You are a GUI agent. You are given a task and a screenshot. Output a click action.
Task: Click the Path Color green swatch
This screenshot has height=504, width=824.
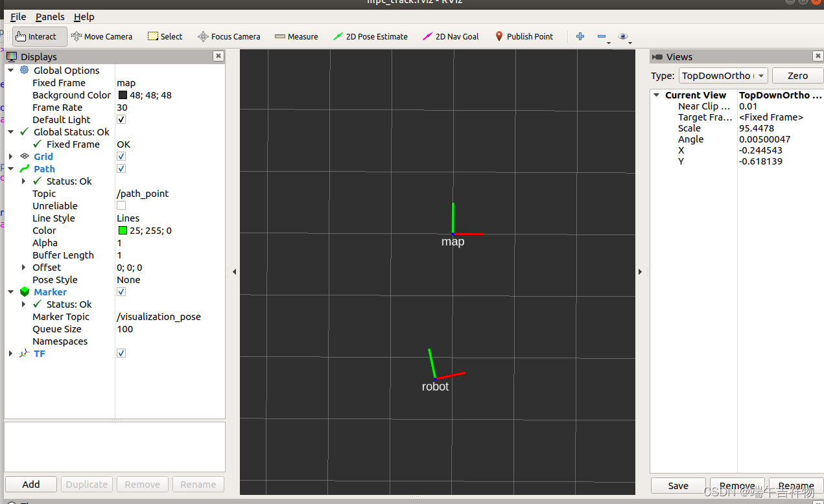pyautogui.click(x=123, y=230)
